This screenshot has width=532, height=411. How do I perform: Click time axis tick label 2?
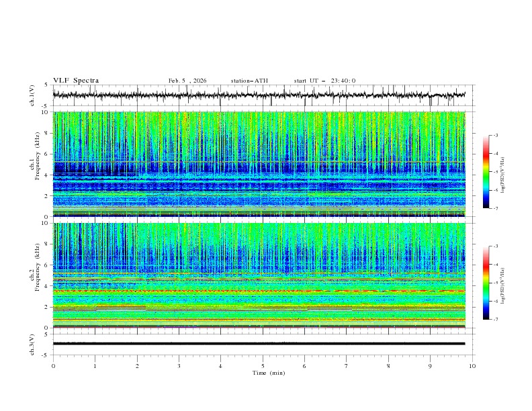pyautogui.click(x=137, y=366)
